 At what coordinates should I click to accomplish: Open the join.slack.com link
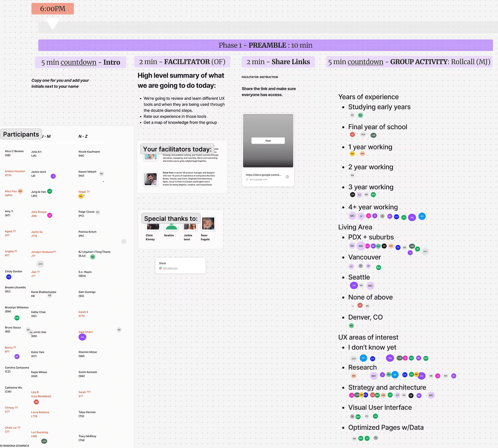[x=170, y=268]
